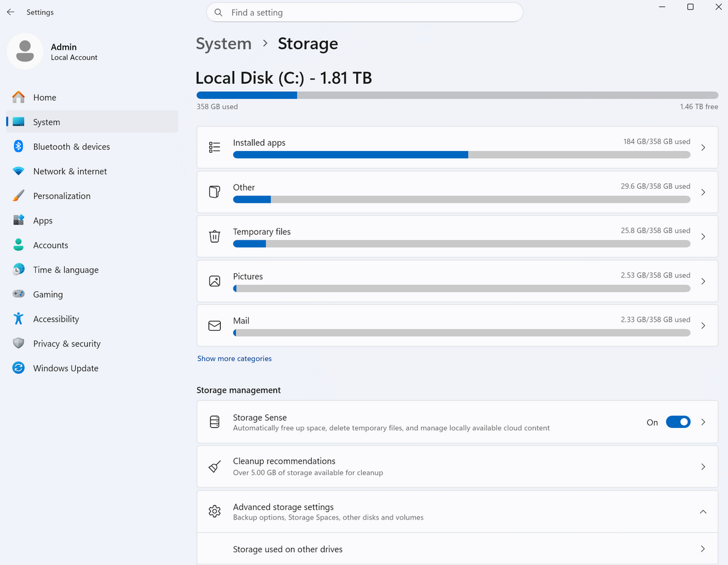Screen dimensions: 728x565
Task: Click Show more categories link
Action: pos(234,359)
